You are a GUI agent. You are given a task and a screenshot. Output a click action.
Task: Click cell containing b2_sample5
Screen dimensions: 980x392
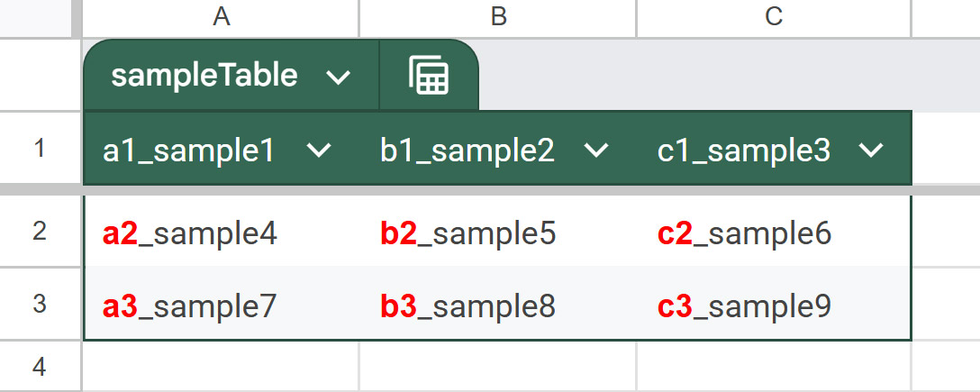coord(467,233)
